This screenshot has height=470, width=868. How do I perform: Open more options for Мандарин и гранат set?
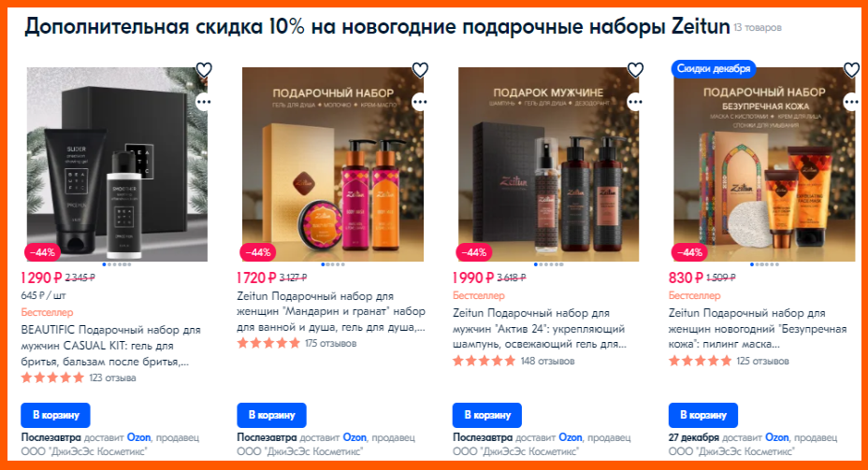420,102
